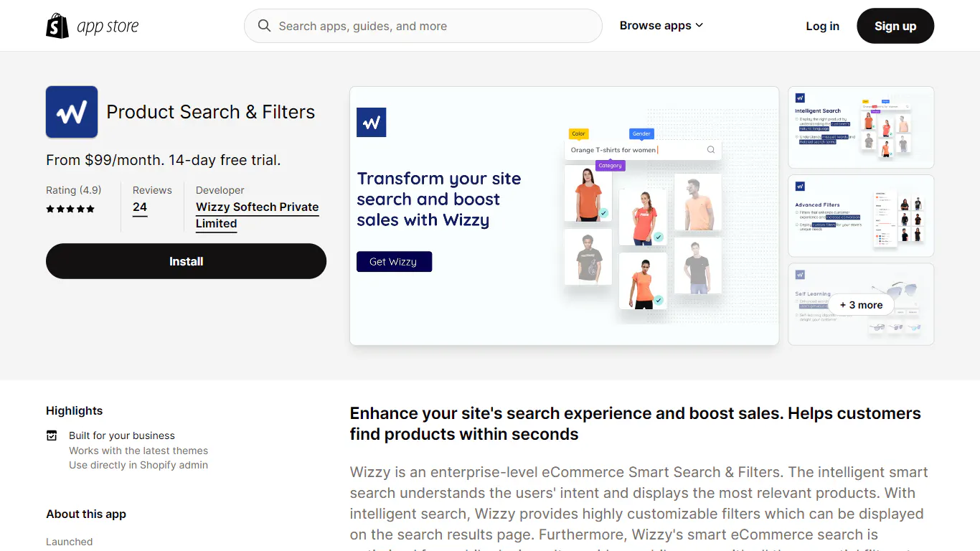This screenshot has width=980, height=551.
Task: Click the search apps input field
Action: pos(423,25)
